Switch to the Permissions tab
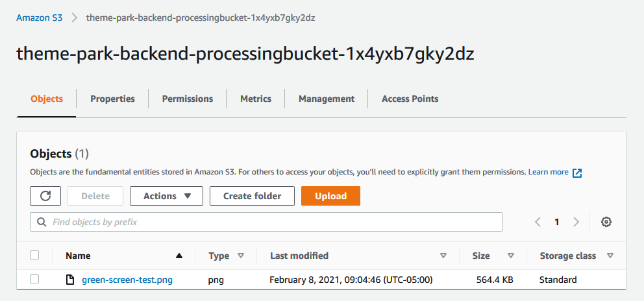 click(187, 99)
